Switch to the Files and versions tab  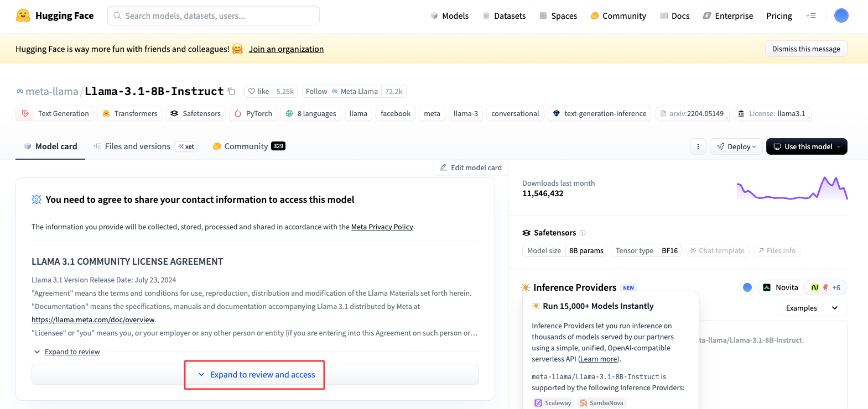point(144,146)
